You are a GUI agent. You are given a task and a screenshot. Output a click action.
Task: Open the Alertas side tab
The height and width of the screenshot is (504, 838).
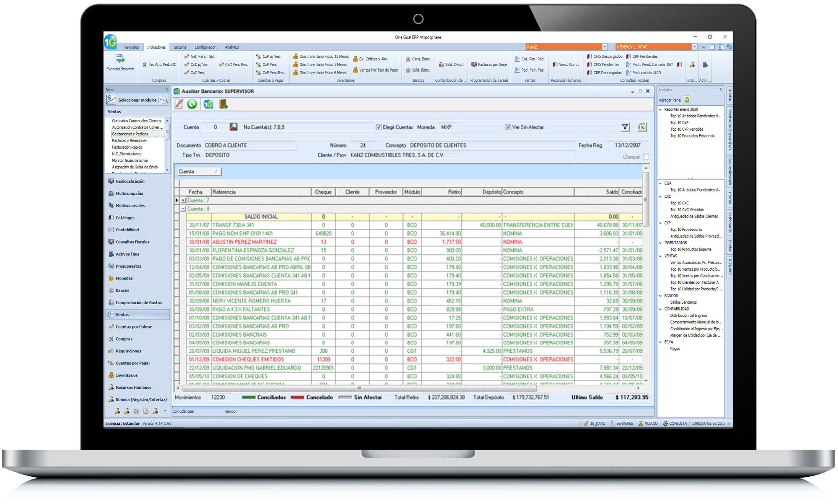pos(729,96)
